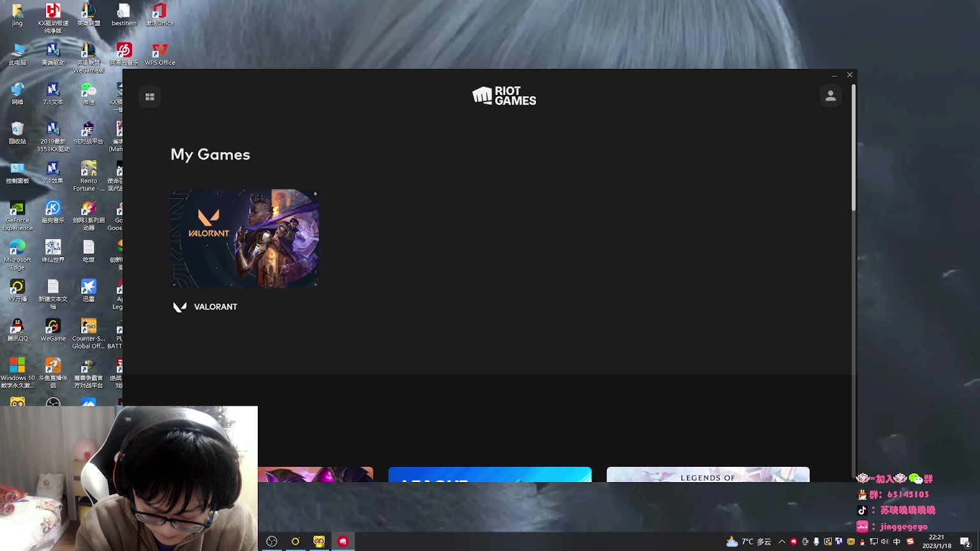Select the Rento Fortune desktop icon
The image size is (980, 551).
pyautogui.click(x=89, y=177)
